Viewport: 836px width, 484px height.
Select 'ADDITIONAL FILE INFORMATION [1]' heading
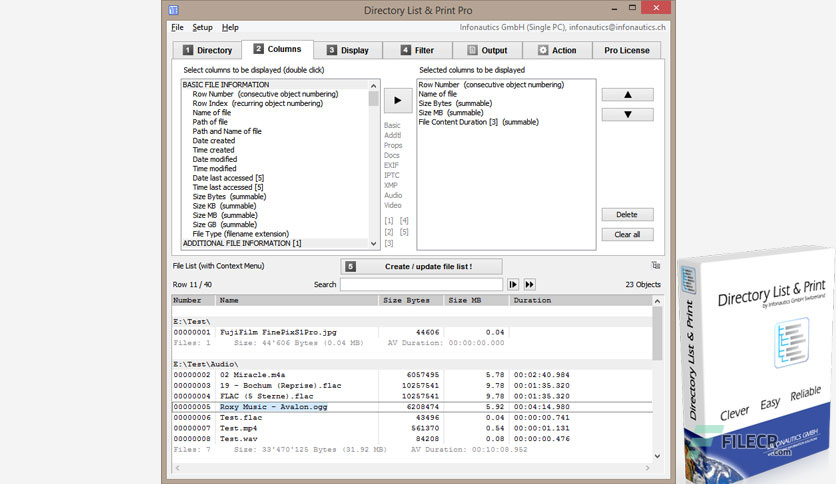[242, 243]
